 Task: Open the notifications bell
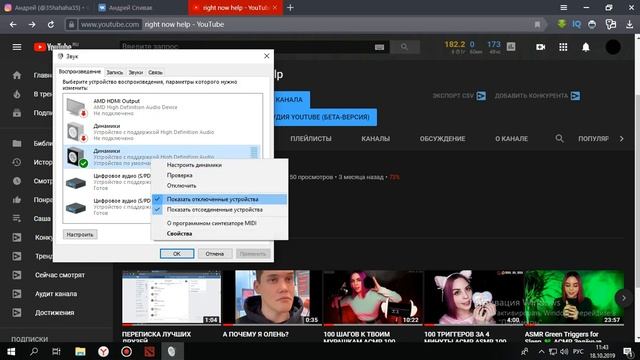click(x=586, y=47)
